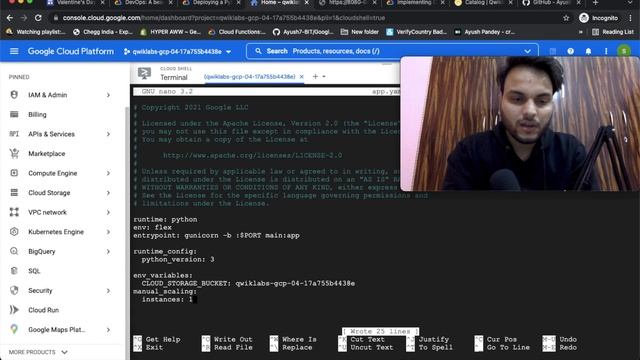Viewport: 640px width, 360px height.
Task: Open the qwiklabs project selector dropdown
Action: [x=178, y=51]
